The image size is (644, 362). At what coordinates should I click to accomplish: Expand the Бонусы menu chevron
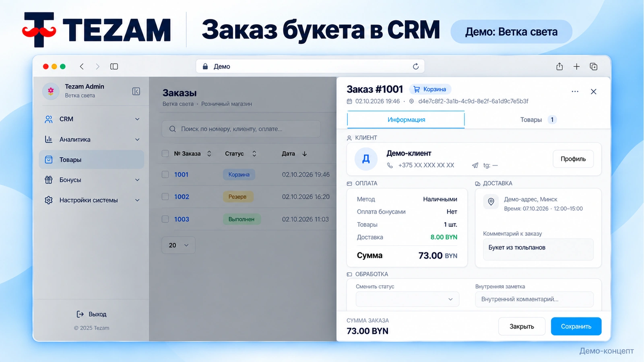pos(137,180)
